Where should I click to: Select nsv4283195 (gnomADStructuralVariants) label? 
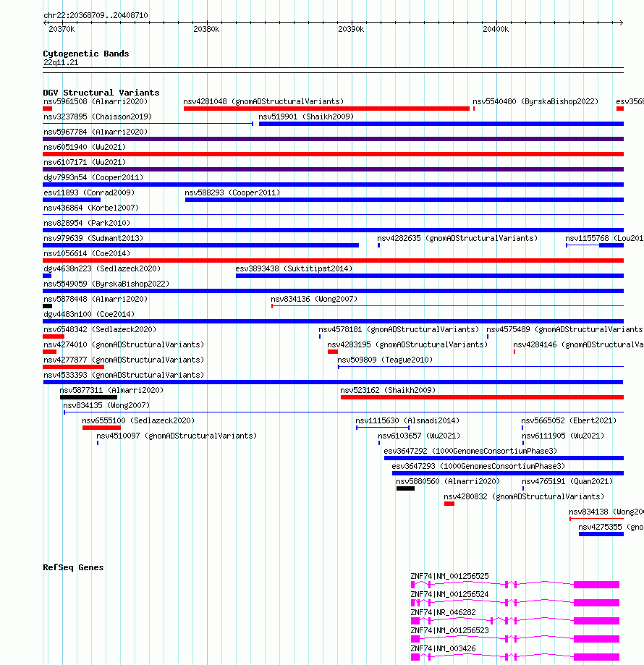point(407,344)
